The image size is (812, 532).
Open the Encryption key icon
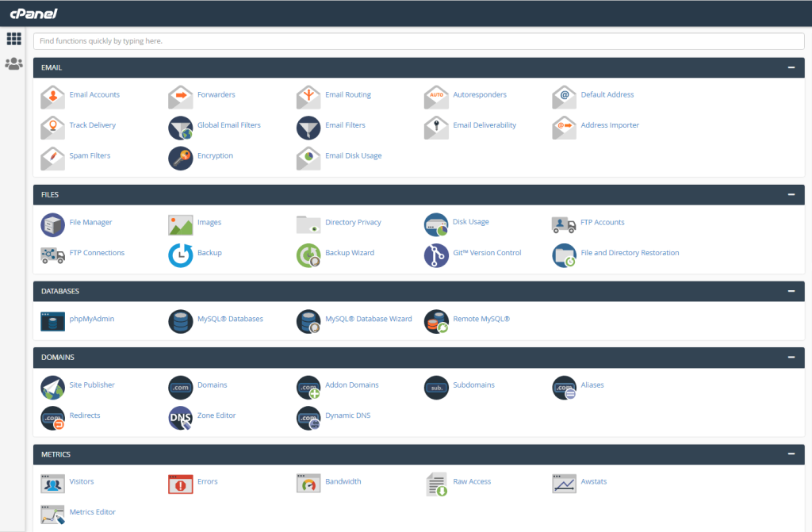(x=181, y=157)
